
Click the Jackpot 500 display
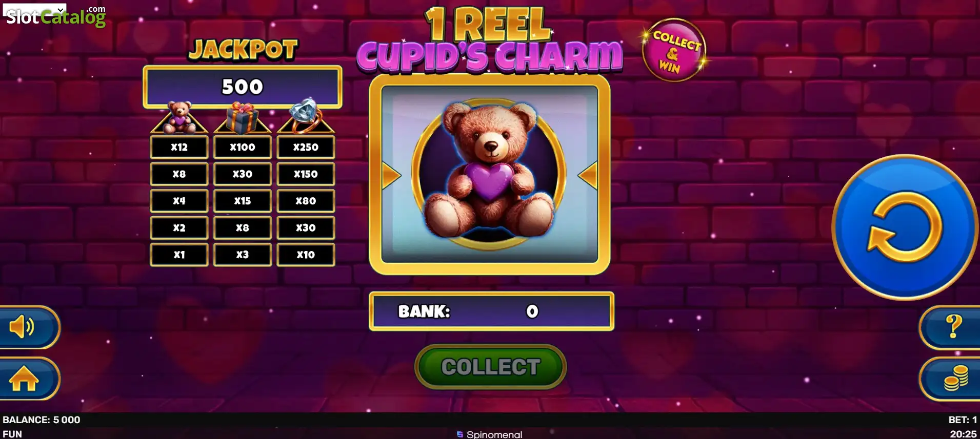[243, 87]
